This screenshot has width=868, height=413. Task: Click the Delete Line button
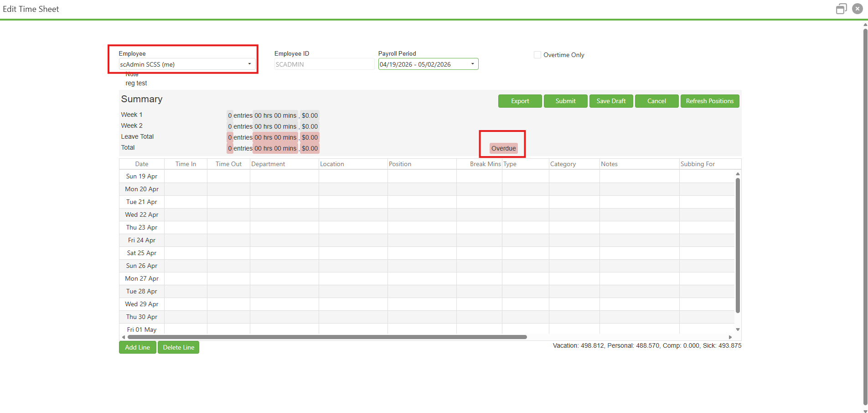coord(179,347)
